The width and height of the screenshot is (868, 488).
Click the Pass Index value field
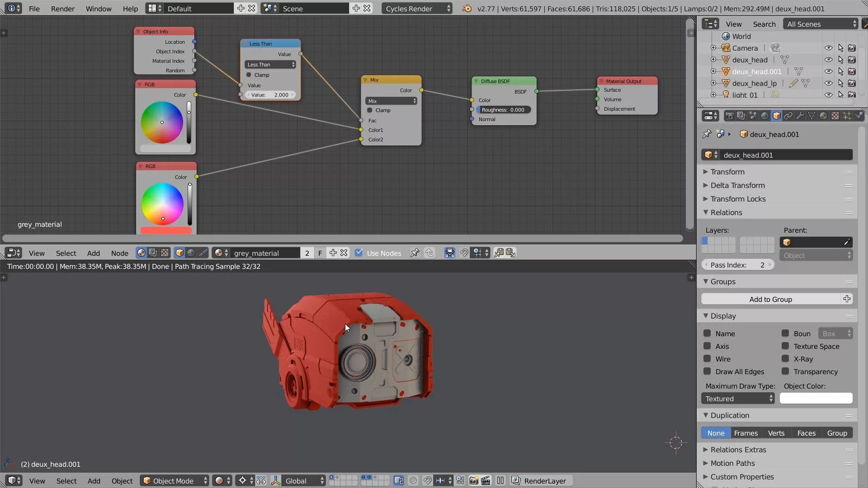[737, 265]
